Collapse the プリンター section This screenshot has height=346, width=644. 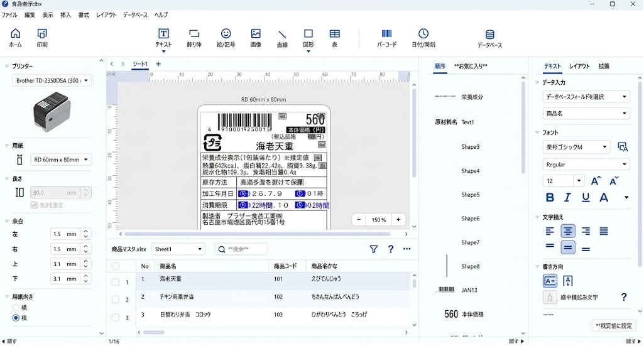pyautogui.click(x=6, y=66)
